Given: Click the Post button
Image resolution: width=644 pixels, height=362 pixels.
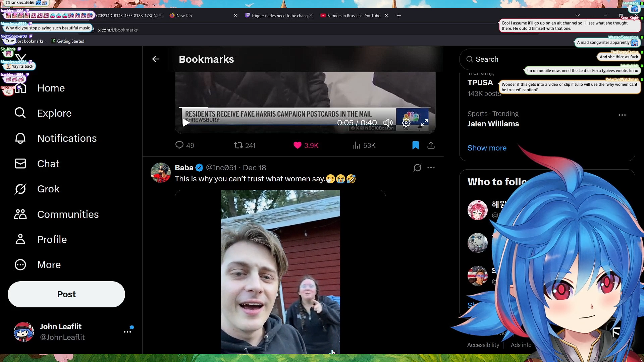Looking at the screenshot, I should 66,294.
